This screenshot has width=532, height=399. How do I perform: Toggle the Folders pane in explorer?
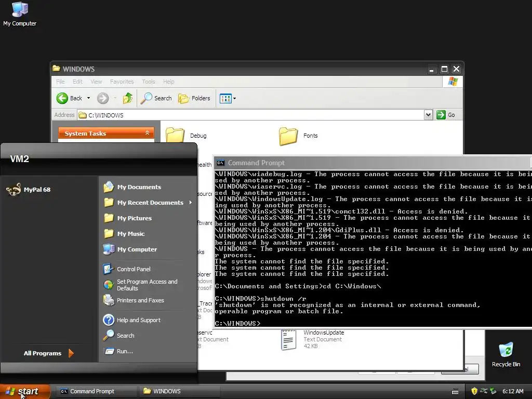click(x=194, y=98)
